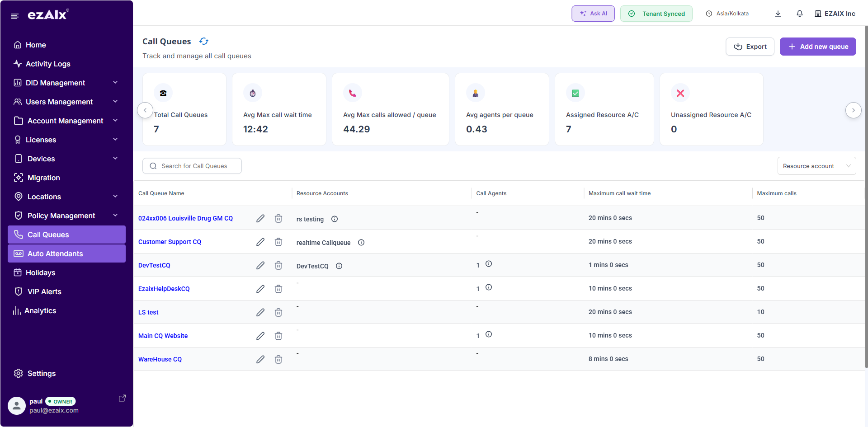Viewport: 868px width, 427px height.
Task: Click the info icon next to rs testing
Action: point(335,219)
